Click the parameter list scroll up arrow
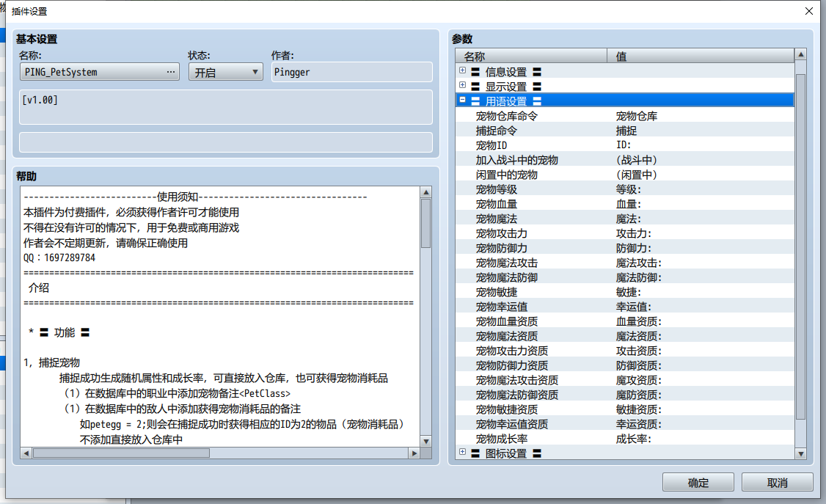The width and height of the screenshot is (826, 504). pos(801,54)
